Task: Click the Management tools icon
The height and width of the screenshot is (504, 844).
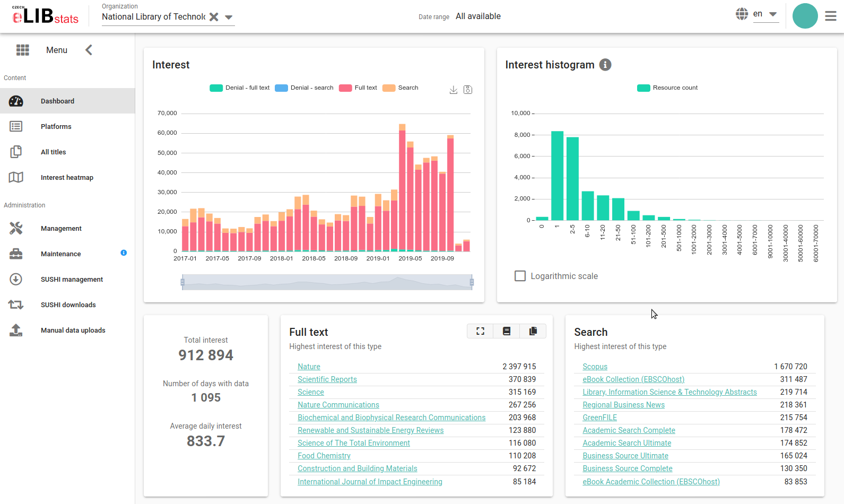Action: 16,228
